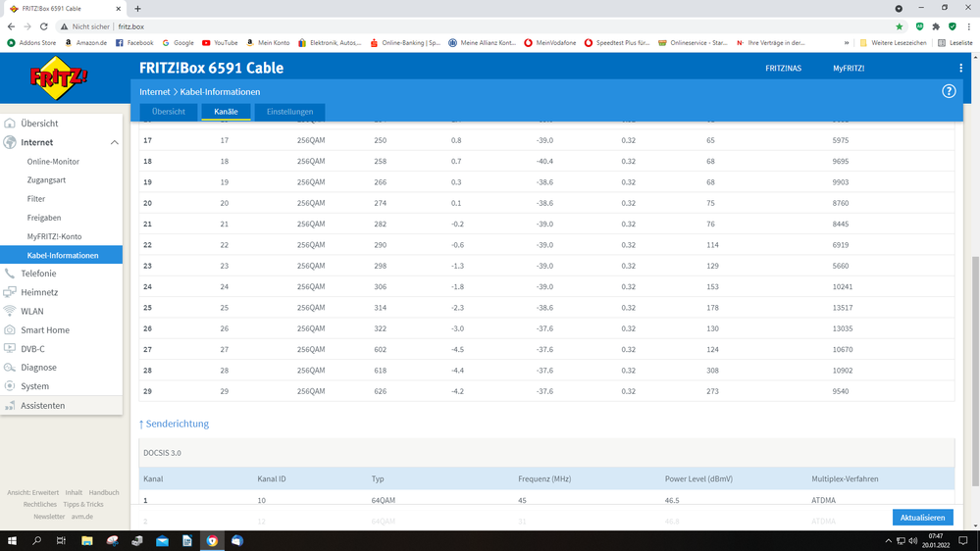Open YouTube bookmark

(x=220, y=43)
